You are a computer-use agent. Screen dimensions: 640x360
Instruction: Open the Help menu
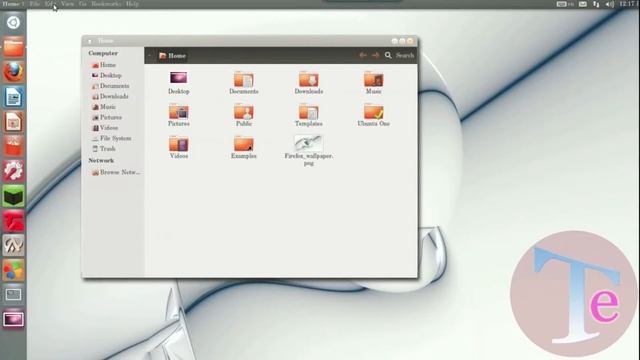point(132,4)
